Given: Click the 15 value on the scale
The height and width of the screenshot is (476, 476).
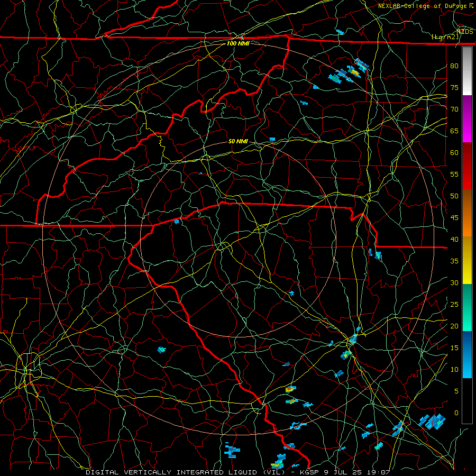Looking at the screenshot, I should tap(454, 348).
